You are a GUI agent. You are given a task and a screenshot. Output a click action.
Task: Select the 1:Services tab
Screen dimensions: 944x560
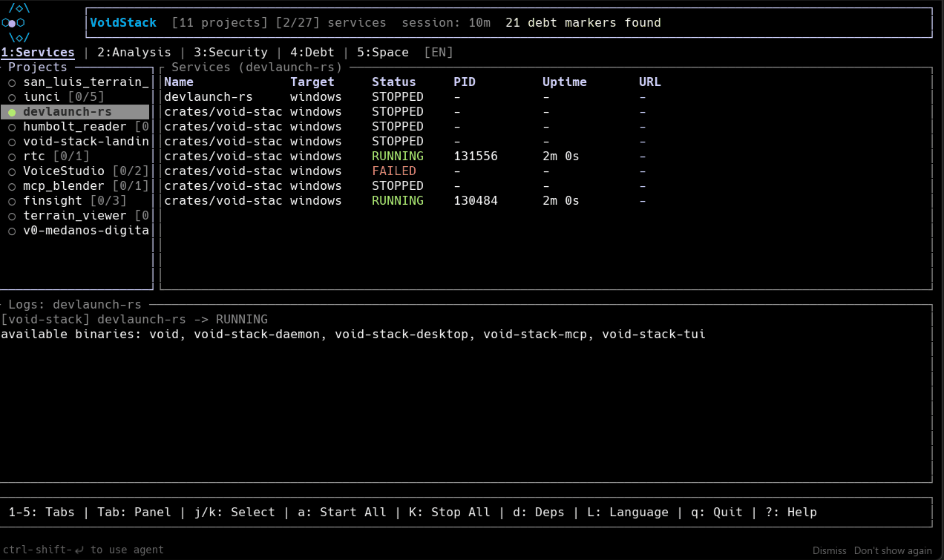click(x=38, y=53)
